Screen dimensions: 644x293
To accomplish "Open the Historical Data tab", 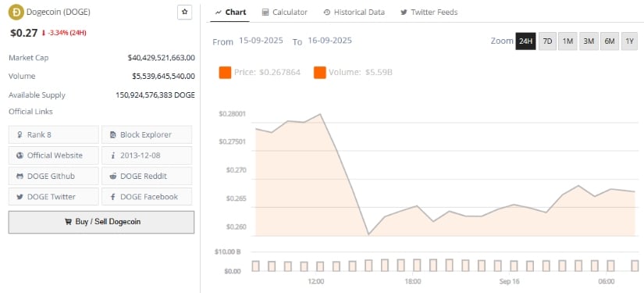I will pyautogui.click(x=354, y=13).
